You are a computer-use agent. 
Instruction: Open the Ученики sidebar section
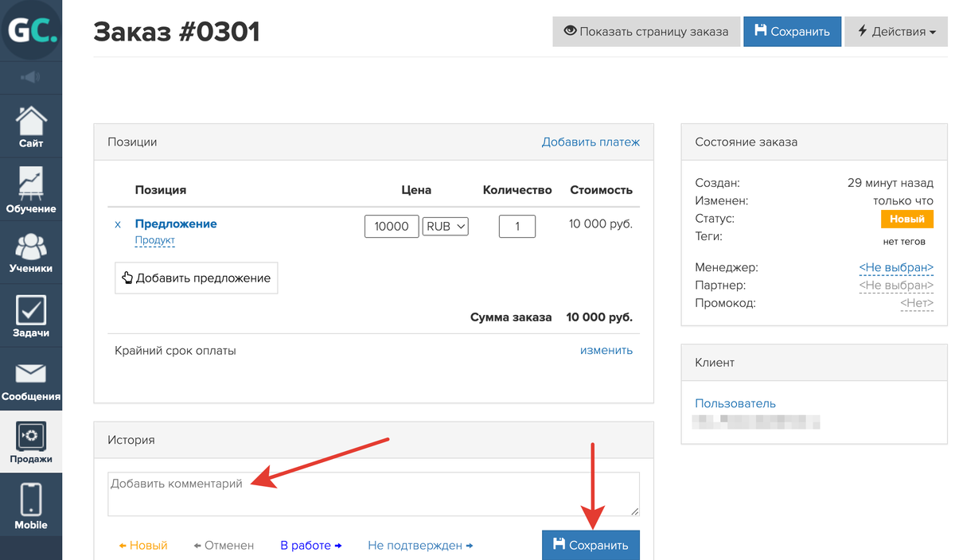pyautogui.click(x=31, y=252)
